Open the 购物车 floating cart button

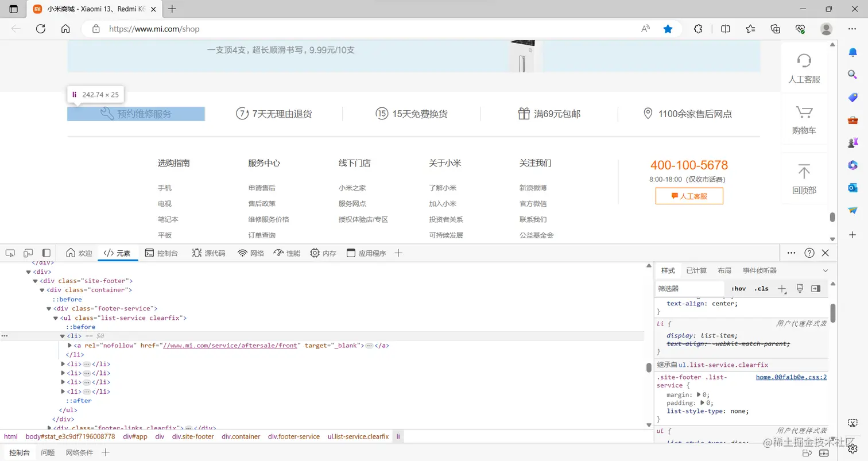[x=804, y=119]
